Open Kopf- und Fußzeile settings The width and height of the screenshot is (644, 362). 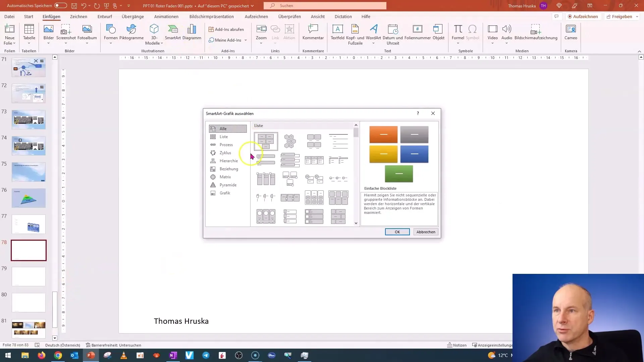[355, 35]
